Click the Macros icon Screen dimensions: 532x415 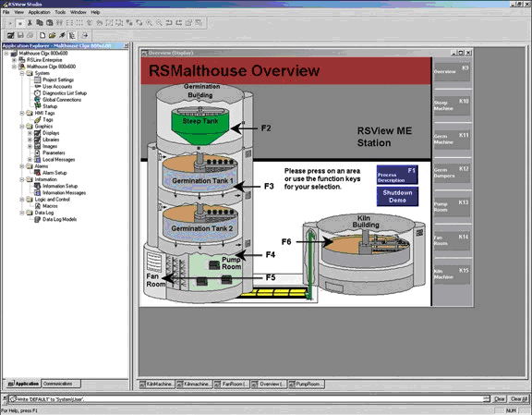(x=37, y=206)
